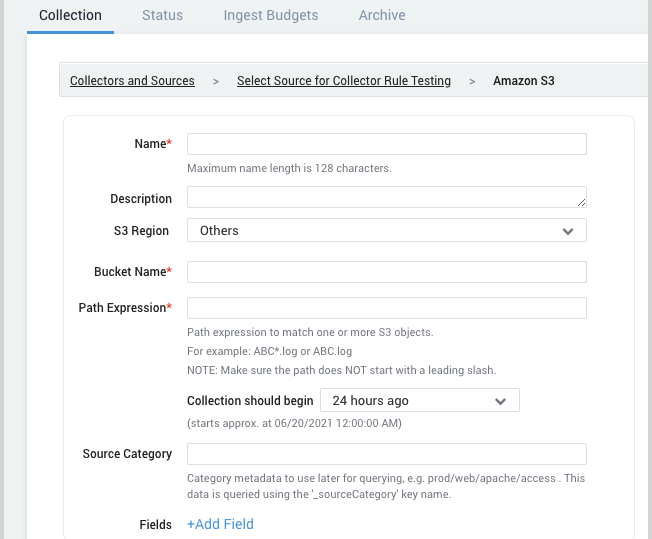Click the Collectors and Sources breadcrumb link
Image resolution: width=652 pixels, height=539 pixels.
tap(132, 81)
